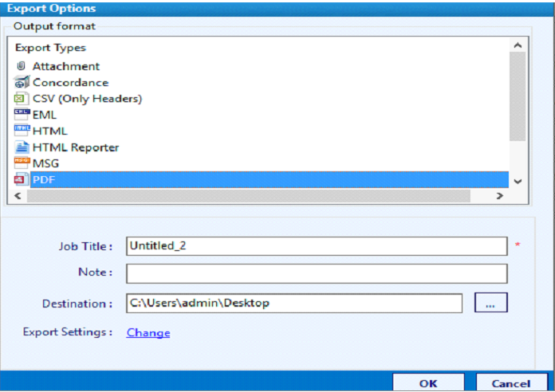Click the Concordance export icon
555x392 pixels.
[x=22, y=82]
